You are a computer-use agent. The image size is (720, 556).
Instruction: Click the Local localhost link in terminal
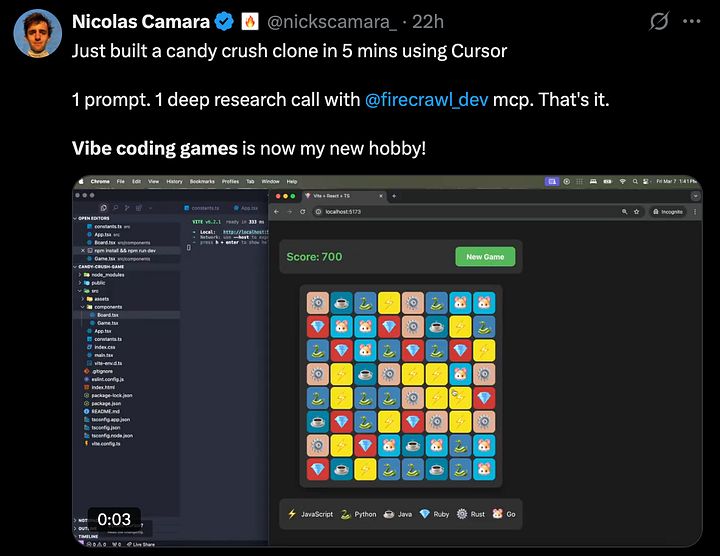[x=245, y=232]
